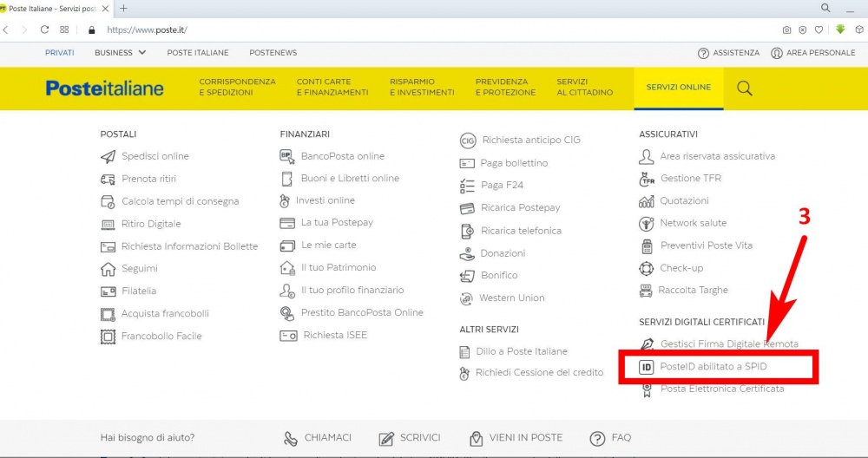The width and height of the screenshot is (868, 458).
Task: Click the Il tuo Patrimonio house icon
Action: tap(287, 268)
